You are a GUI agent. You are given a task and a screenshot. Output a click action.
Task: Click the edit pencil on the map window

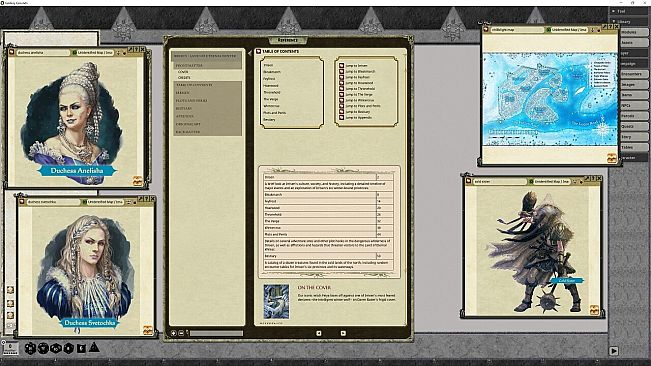click(604, 26)
